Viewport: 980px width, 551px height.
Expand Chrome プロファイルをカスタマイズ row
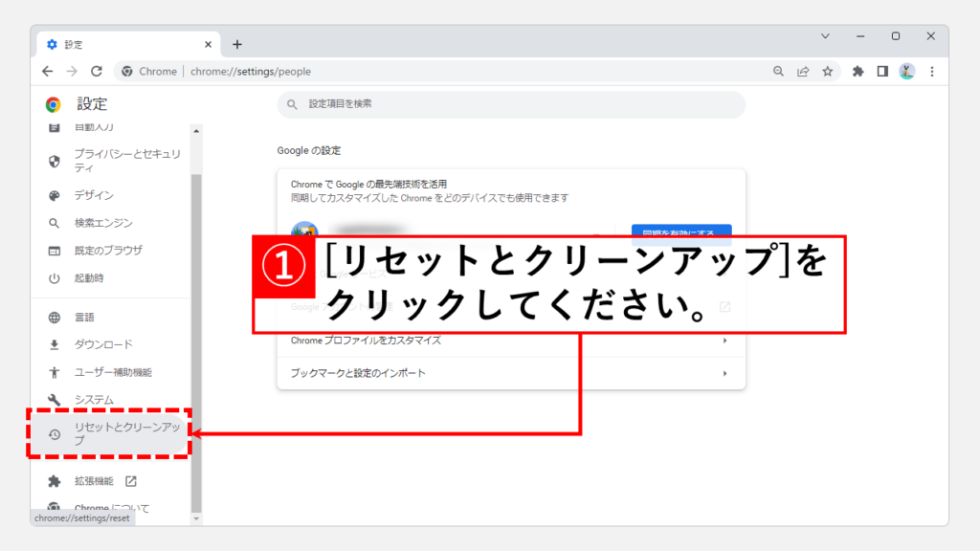[511, 341]
